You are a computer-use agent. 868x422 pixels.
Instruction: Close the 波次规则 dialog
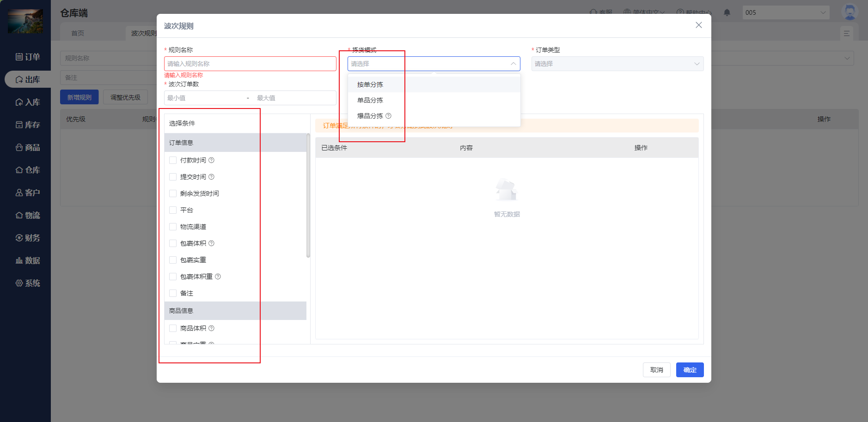[x=698, y=25]
